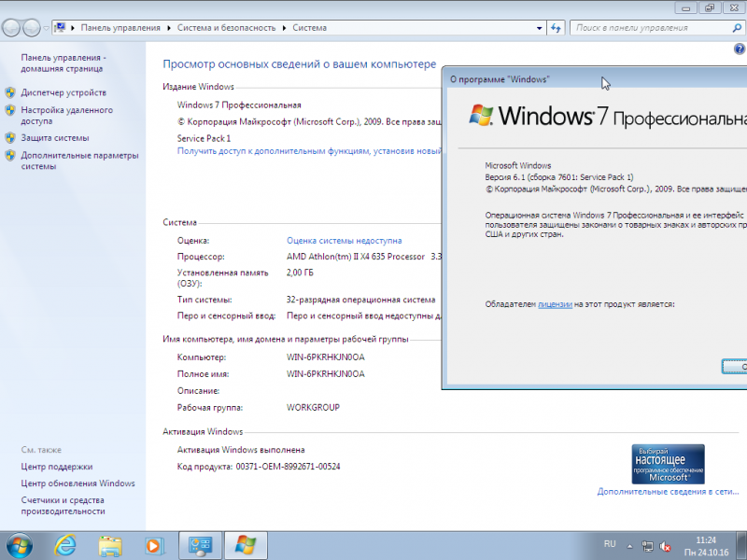Open Remote access settings link
The height and width of the screenshot is (560, 747).
coord(66,115)
